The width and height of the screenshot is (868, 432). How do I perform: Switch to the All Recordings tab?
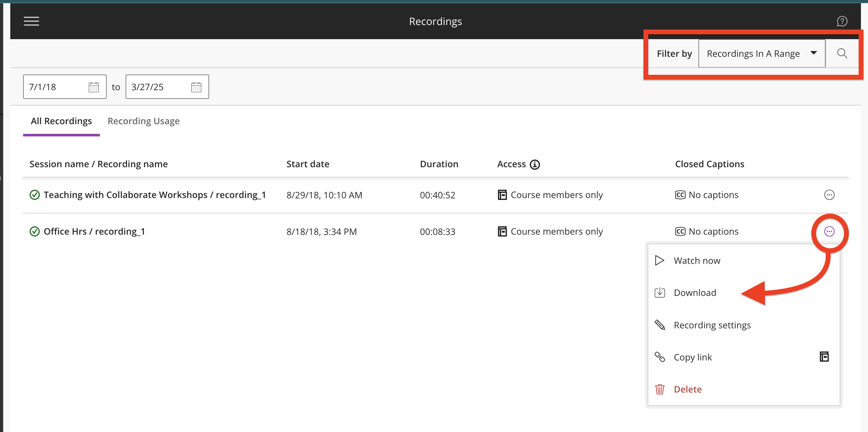61,121
